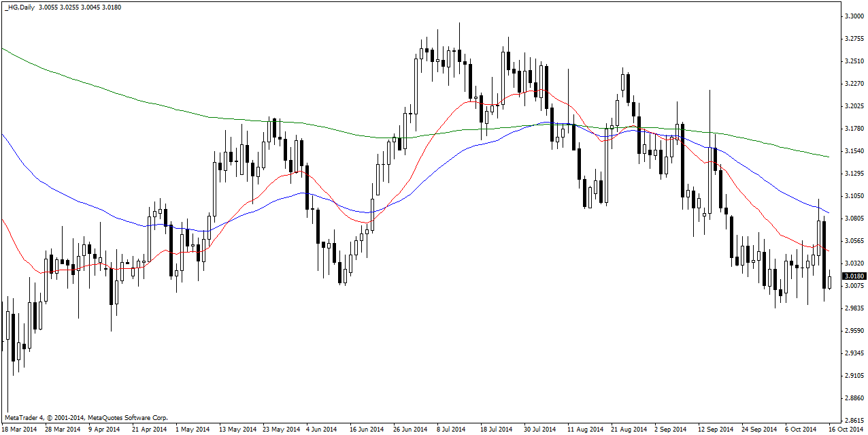Click the 8 Jul 2014 date label
868x435 pixels.
tap(452, 430)
